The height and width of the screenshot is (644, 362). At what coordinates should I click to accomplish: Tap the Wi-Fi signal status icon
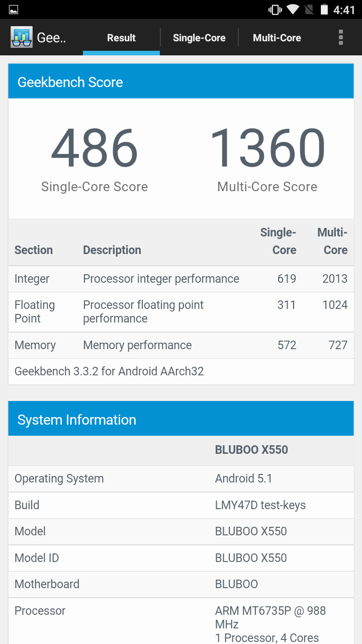[293, 10]
